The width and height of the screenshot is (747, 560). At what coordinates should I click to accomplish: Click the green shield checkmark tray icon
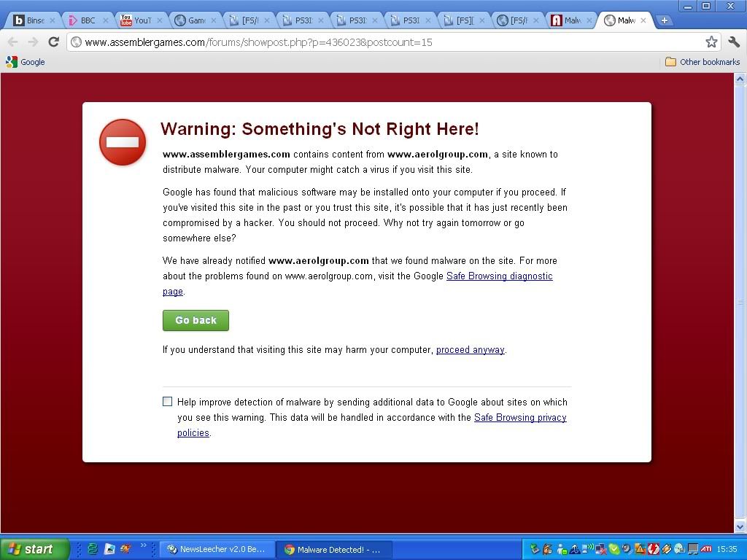click(614, 549)
